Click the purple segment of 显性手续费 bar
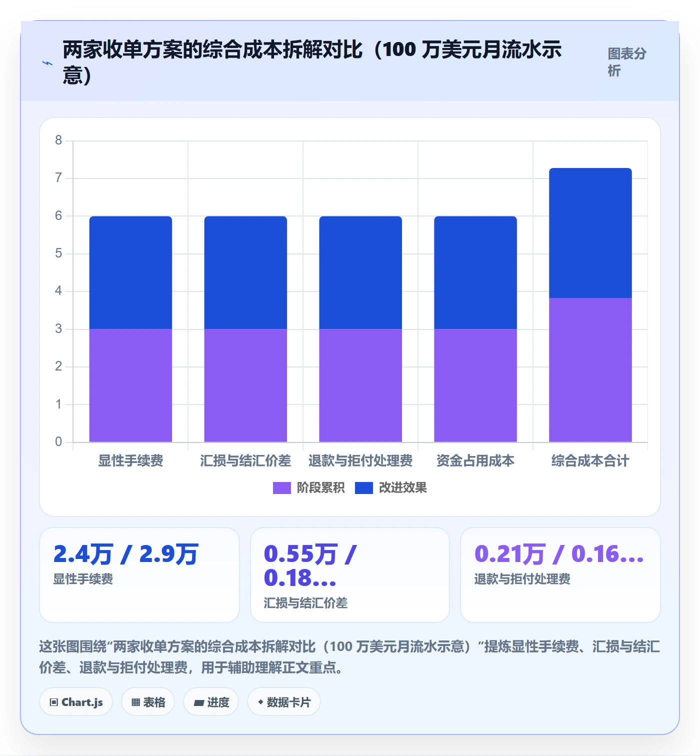This screenshot has height=756, width=700. (130, 385)
